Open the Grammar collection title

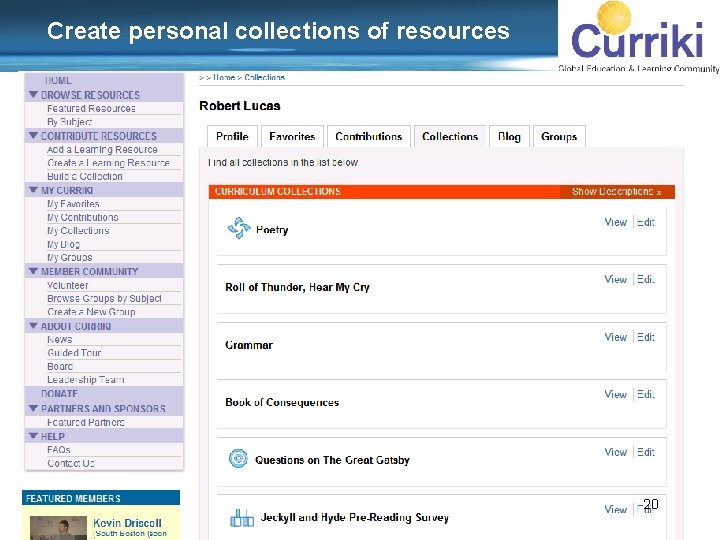(249, 345)
